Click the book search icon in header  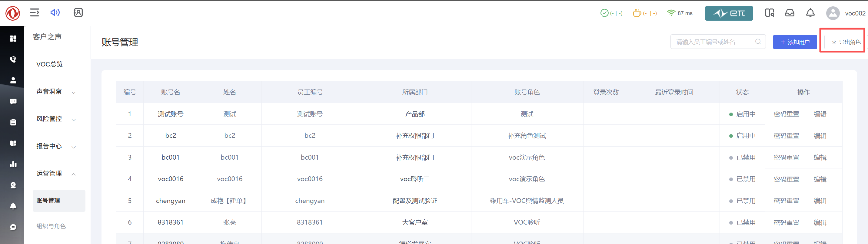[x=769, y=13]
